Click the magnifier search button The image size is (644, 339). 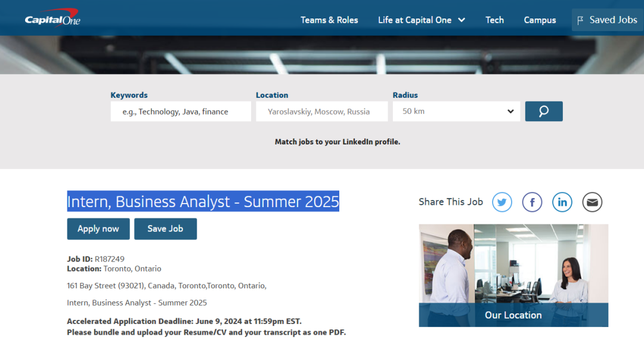pos(544,112)
